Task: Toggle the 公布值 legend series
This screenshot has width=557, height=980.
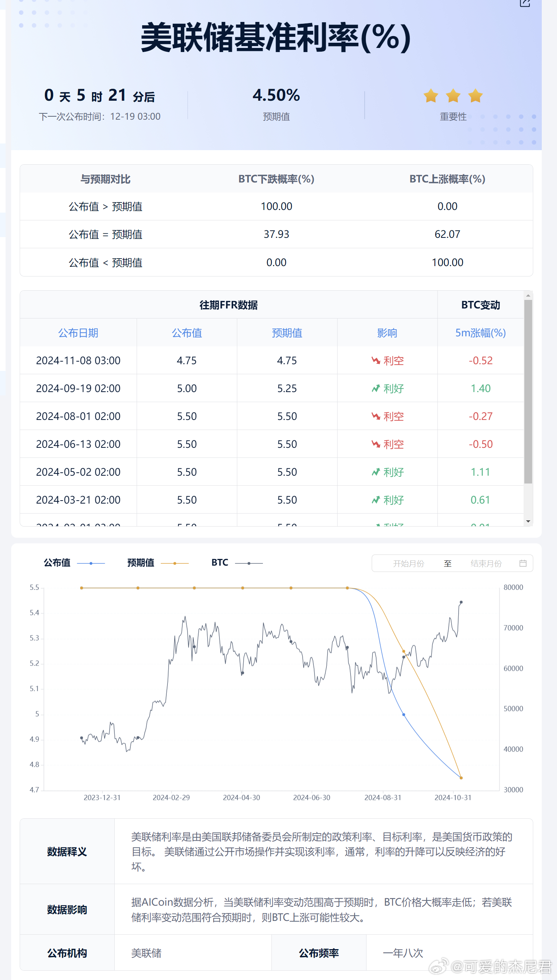Action: [74, 563]
